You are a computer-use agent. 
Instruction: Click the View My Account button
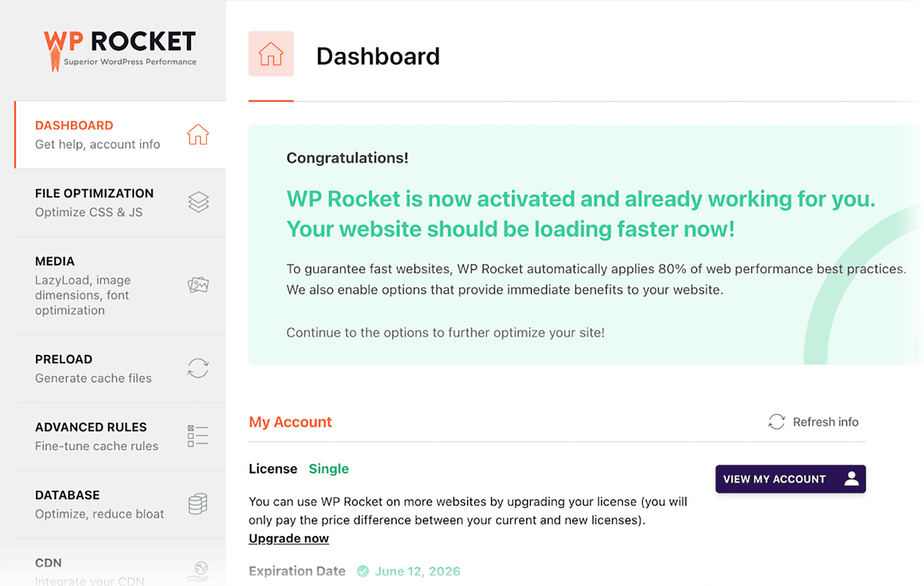pos(790,478)
